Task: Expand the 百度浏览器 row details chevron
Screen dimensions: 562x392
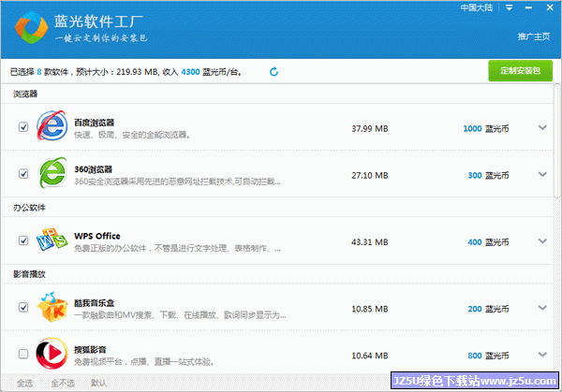Action: pyautogui.click(x=542, y=127)
